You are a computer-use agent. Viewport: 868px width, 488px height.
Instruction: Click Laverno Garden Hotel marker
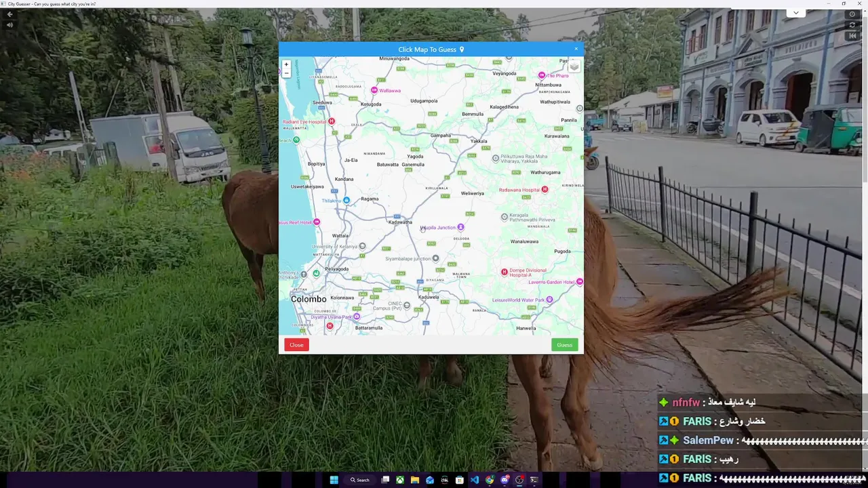[579, 281]
